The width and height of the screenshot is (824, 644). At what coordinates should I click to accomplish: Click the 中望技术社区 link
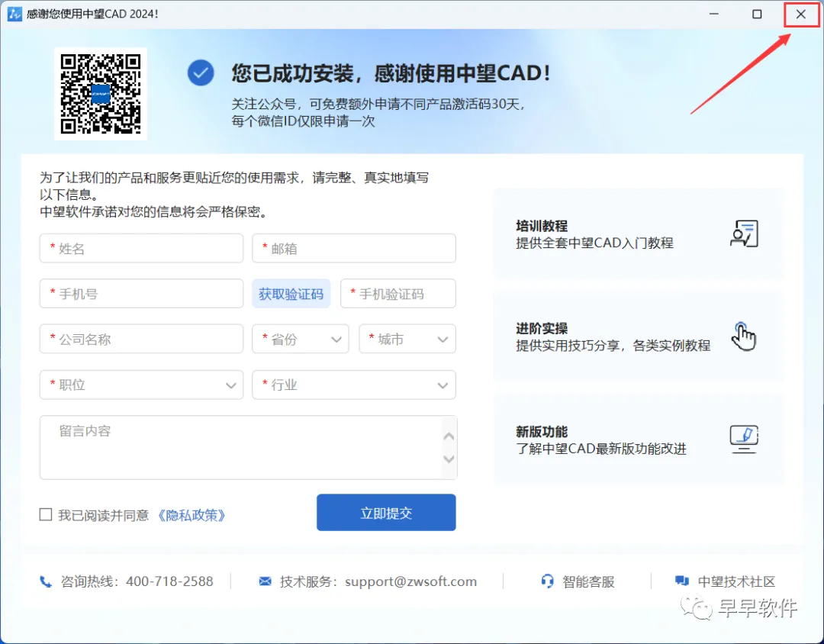tap(736, 581)
